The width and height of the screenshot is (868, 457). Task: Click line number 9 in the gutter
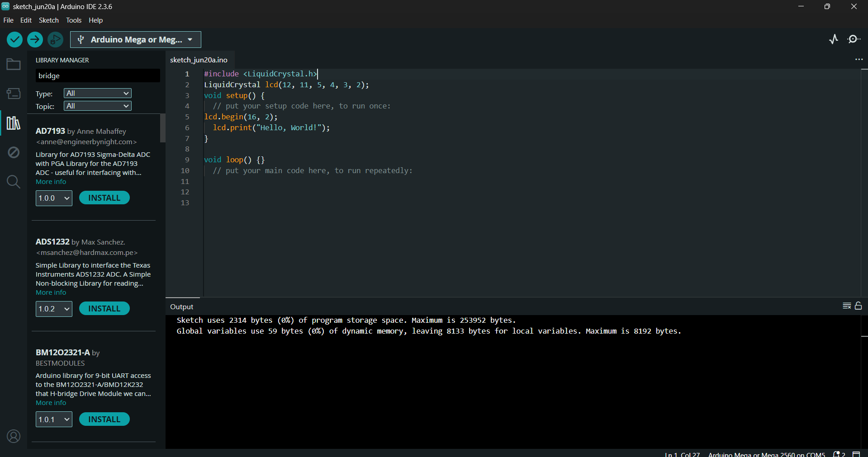point(187,160)
